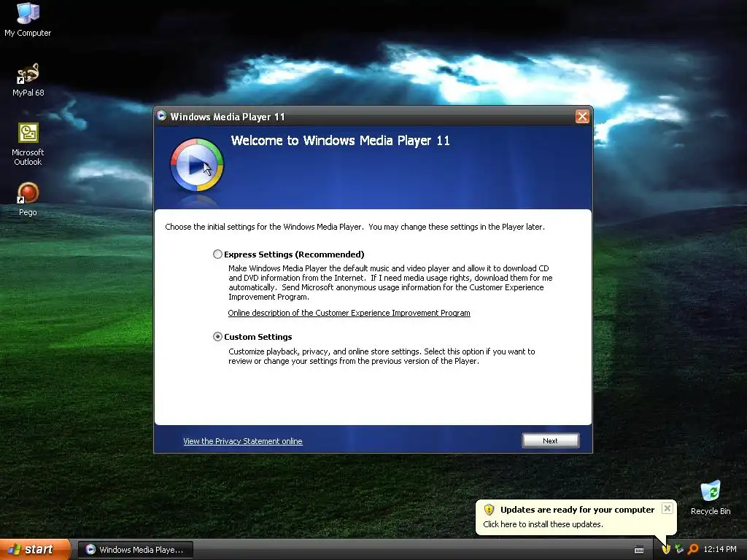This screenshot has height=560, width=747.
Task: Open Online description of the Customer Experience Improvement Program
Action: [x=349, y=313]
